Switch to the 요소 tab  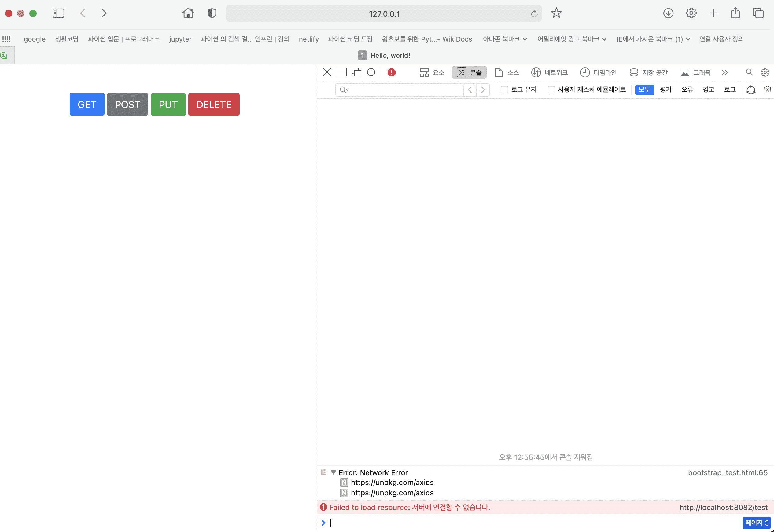[432, 72]
